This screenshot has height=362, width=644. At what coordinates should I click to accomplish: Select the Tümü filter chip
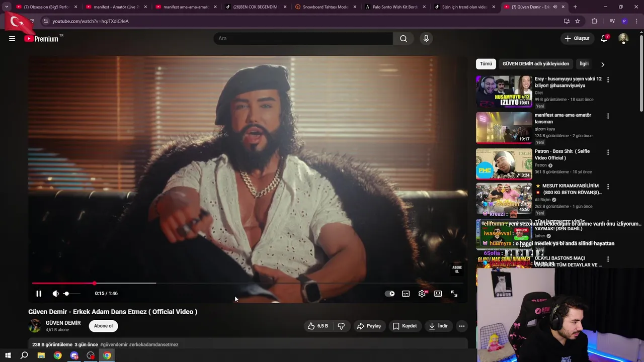(486, 64)
